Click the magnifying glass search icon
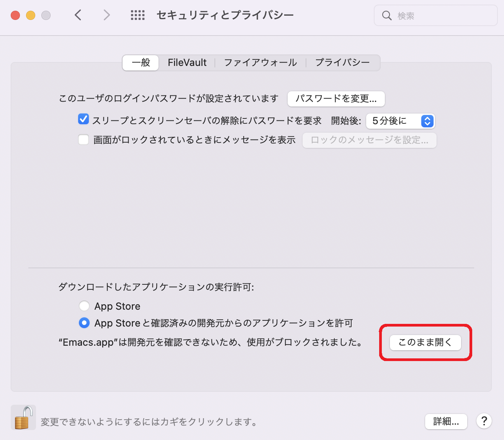Viewport: 504px width, 440px height. pos(387,16)
